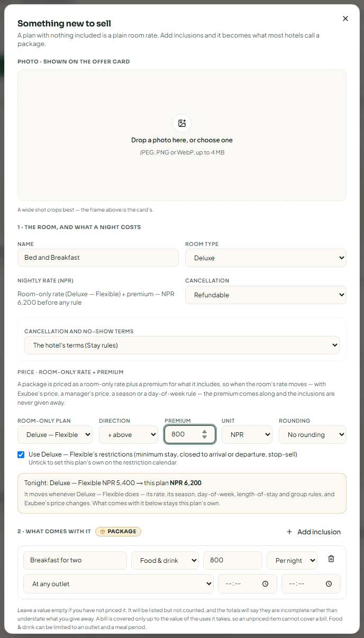Click the 1 · THE ROOM, AND WHAT A NIGHT COSTS heading
This screenshot has height=638, width=364.
click(x=79, y=227)
